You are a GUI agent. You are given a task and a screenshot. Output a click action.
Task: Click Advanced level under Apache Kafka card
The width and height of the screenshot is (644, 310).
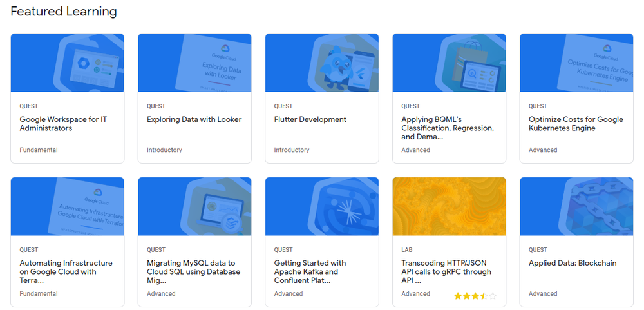(x=289, y=294)
